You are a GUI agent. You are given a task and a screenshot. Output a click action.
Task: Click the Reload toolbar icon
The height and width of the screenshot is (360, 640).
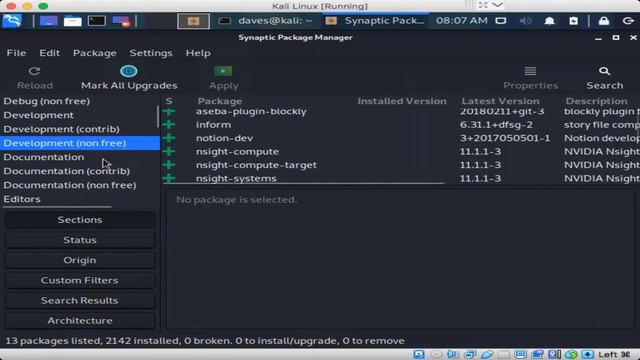pos(34,71)
